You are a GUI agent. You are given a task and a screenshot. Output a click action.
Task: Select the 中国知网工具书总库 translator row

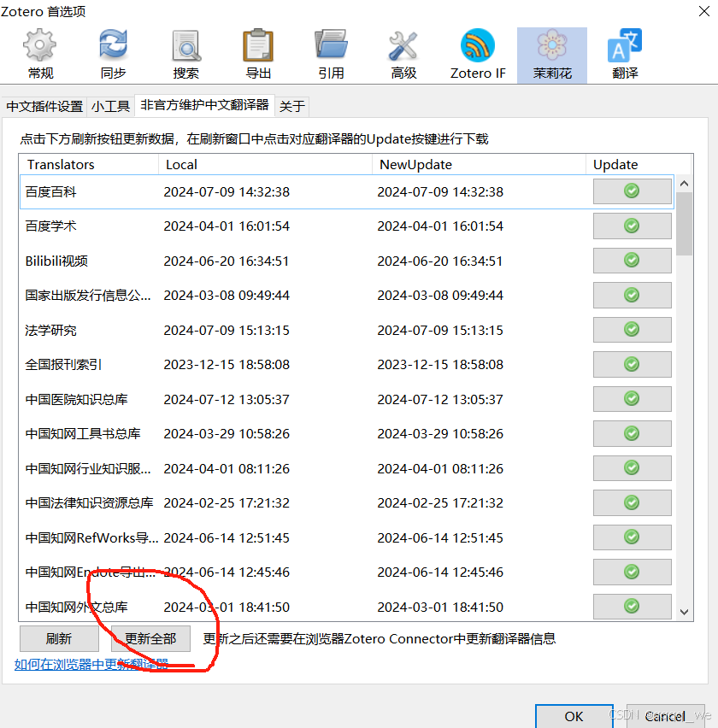346,434
